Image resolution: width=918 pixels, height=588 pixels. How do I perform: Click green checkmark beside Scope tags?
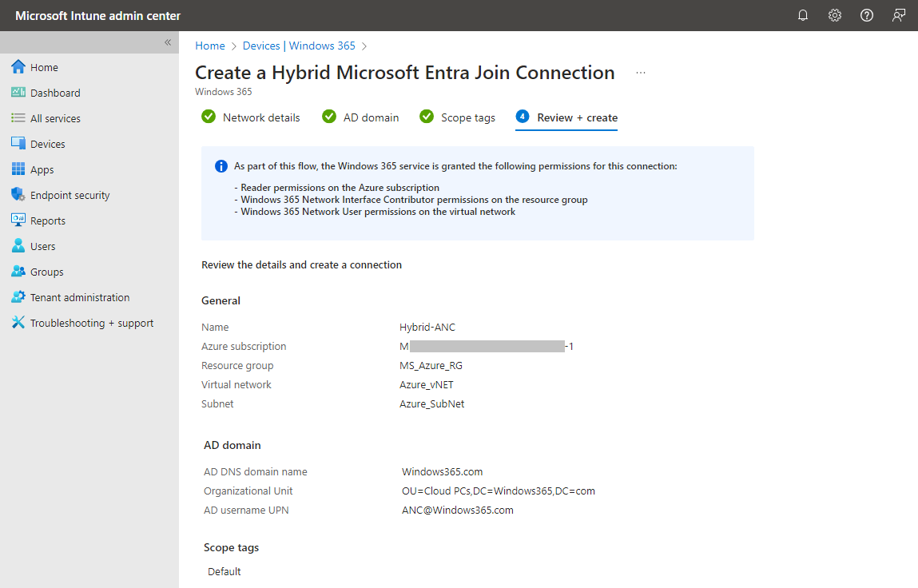pyautogui.click(x=427, y=117)
